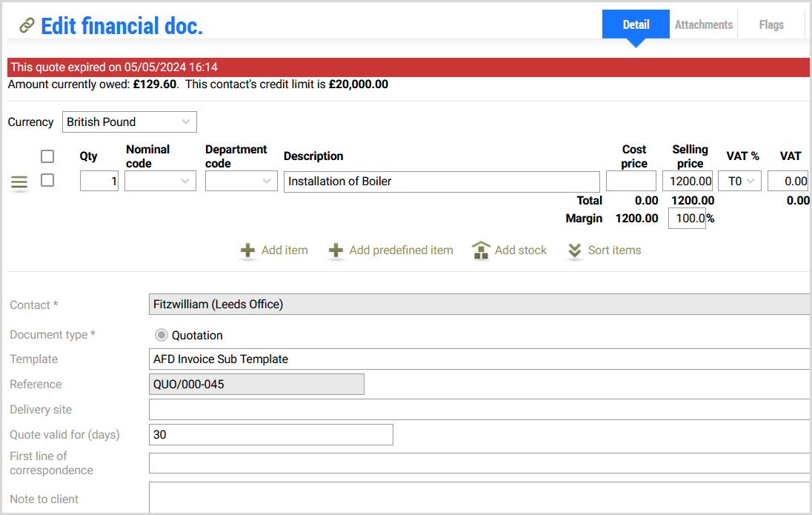
Task: Open the VAT % T0 dropdown
Action: [739, 182]
